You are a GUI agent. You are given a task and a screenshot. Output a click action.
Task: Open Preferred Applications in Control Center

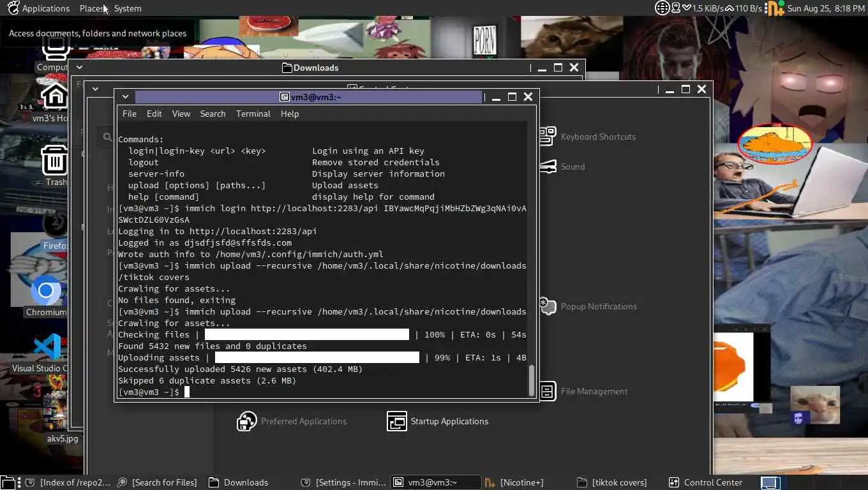pos(292,421)
